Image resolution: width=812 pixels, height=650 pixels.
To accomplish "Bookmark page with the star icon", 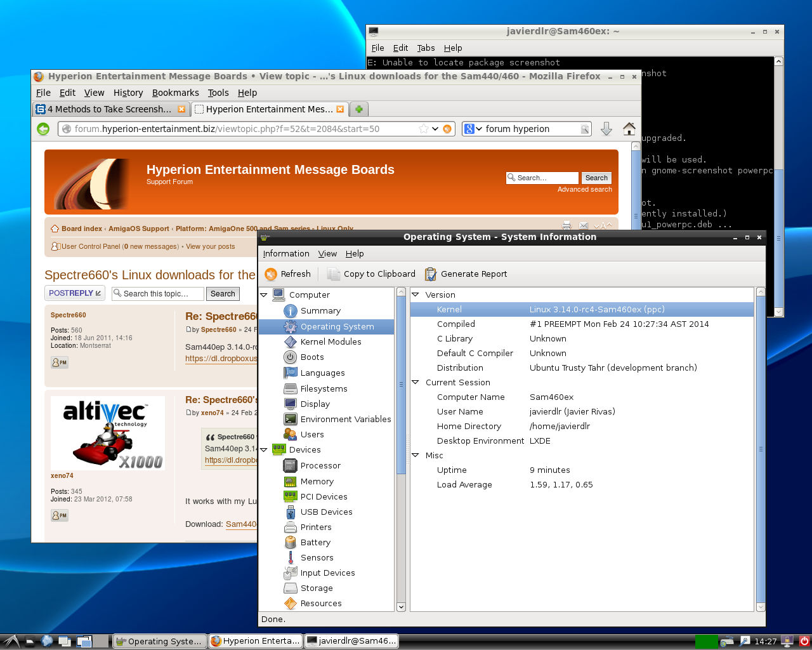I will click(x=423, y=129).
